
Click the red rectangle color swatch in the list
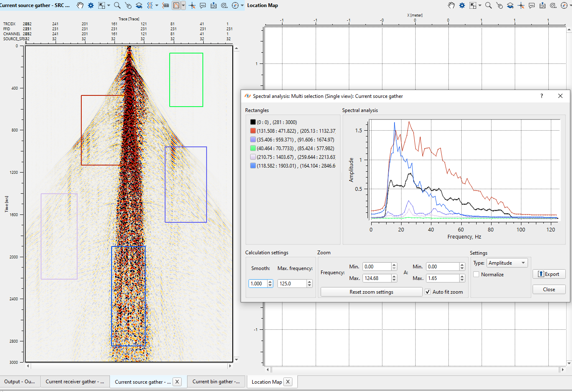click(x=253, y=131)
